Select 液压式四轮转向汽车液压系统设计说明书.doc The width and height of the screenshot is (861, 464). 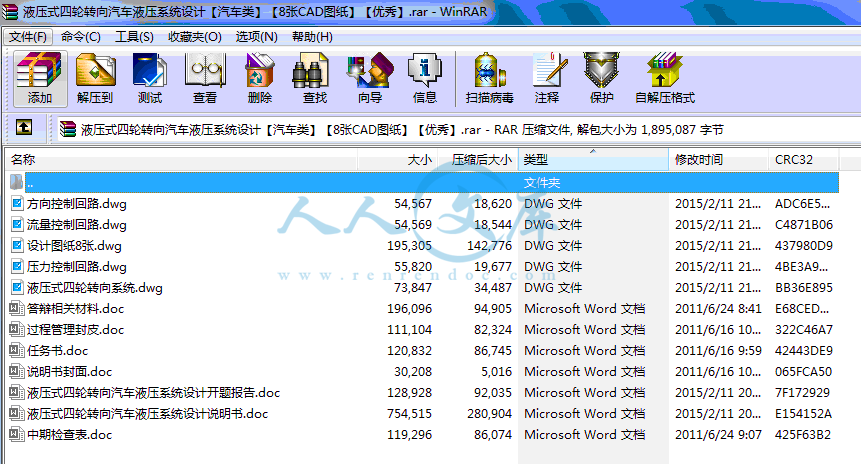(x=147, y=413)
